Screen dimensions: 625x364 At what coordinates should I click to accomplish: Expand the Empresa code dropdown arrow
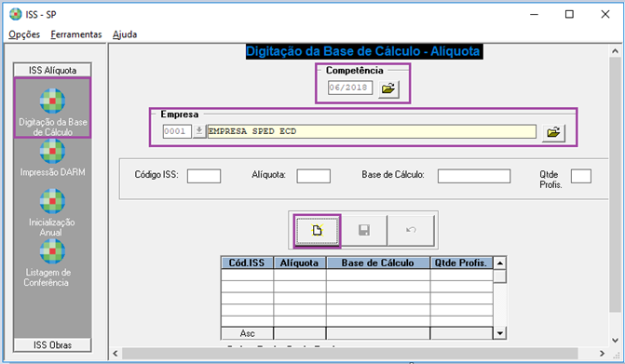[x=199, y=131]
